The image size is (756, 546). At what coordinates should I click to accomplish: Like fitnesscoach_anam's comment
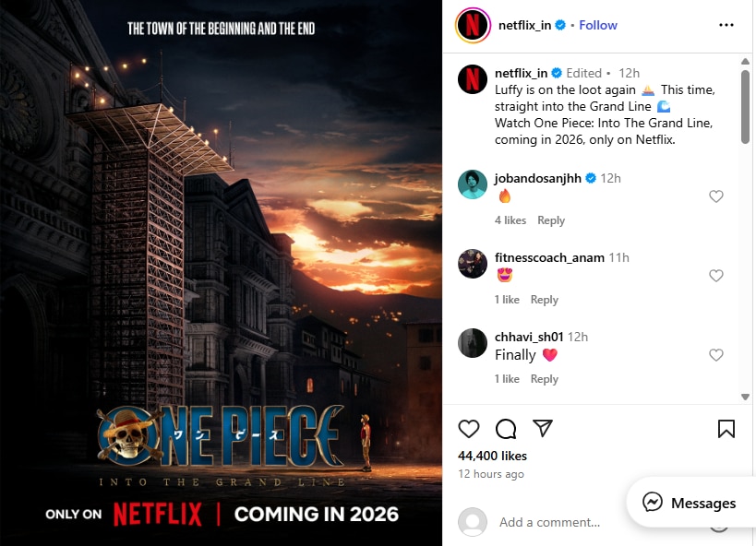pos(716,276)
